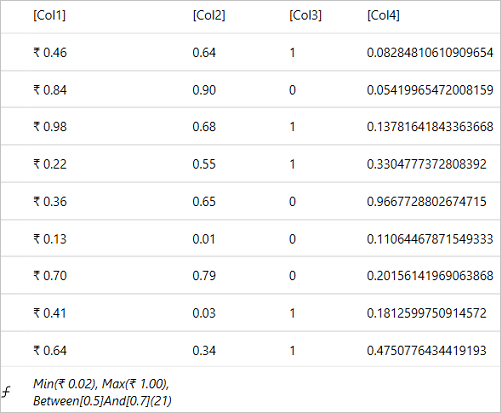Select the ₹ 0.13 cell
The width and height of the screenshot is (501, 413).
pyautogui.click(x=50, y=239)
